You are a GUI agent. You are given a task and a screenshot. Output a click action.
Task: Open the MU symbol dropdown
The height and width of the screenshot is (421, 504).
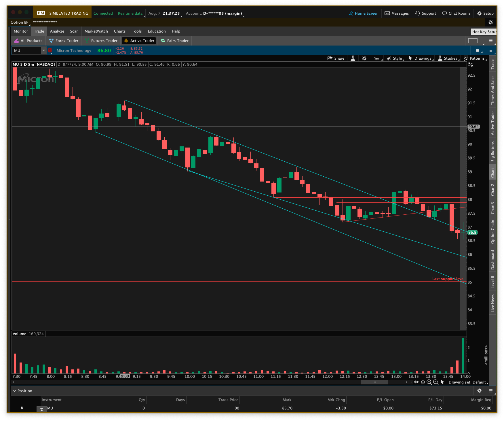coord(43,50)
